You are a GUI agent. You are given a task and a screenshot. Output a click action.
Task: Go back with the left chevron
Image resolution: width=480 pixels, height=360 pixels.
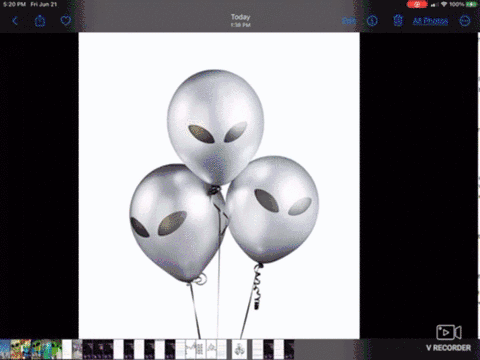[15, 21]
